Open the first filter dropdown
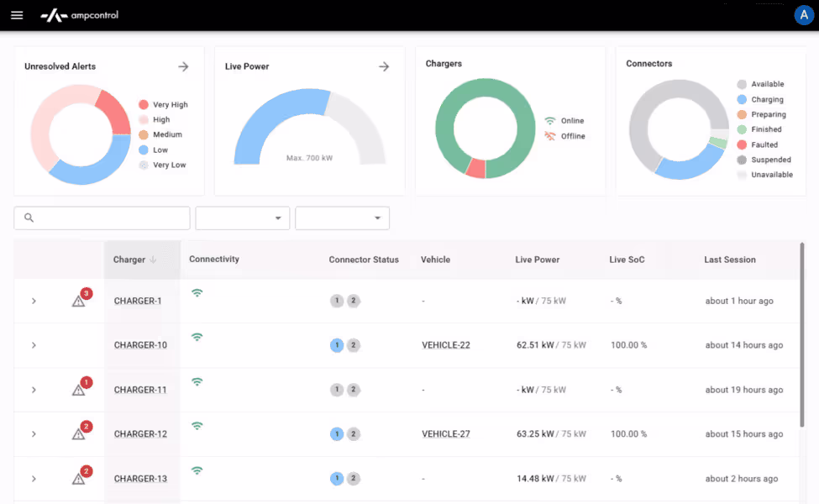Image resolution: width=819 pixels, height=504 pixels. pyautogui.click(x=243, y=218)
